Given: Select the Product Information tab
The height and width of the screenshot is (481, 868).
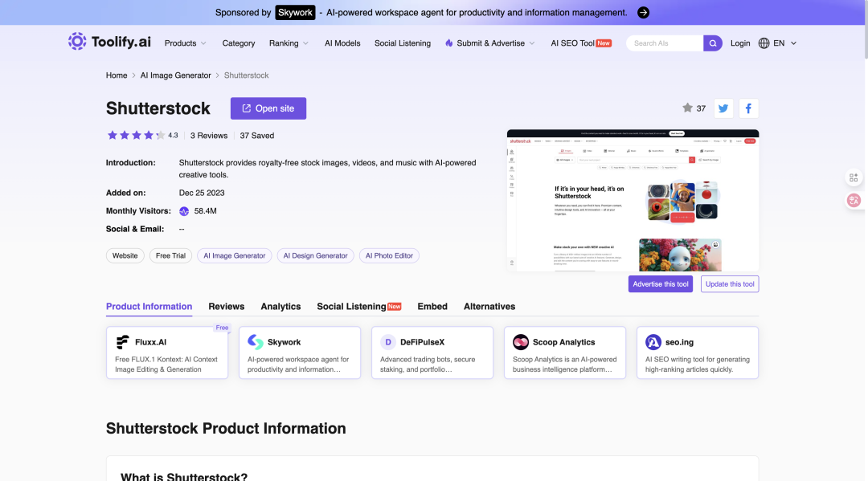Looking at the screenshot, I should tap(149, 306).
